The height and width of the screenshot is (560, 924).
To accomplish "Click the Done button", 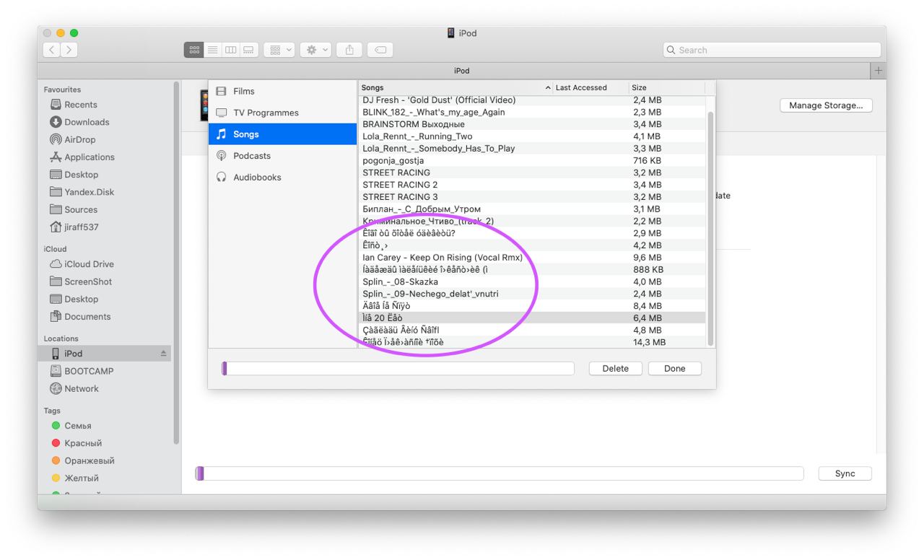I will point(675,368).
